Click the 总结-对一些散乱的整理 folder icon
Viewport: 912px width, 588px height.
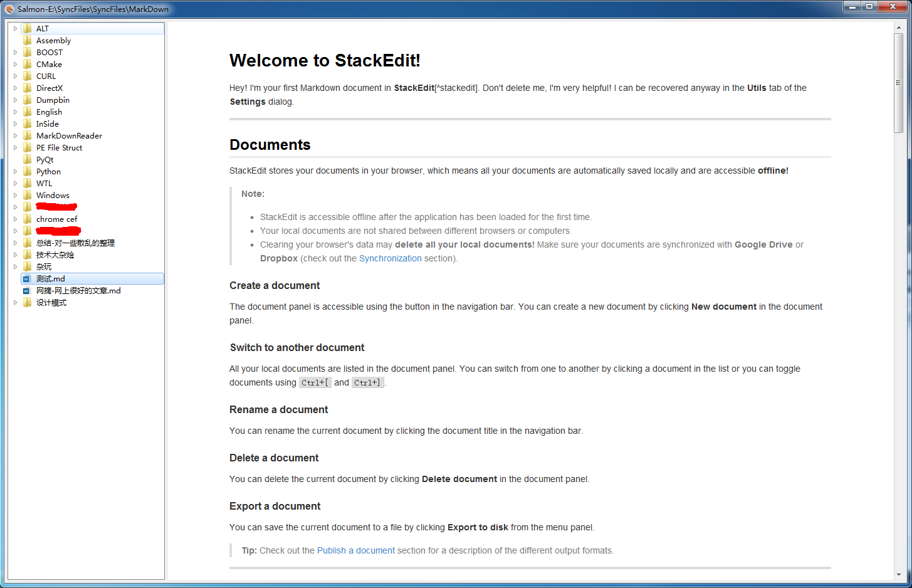pyautogui.click(x=27, y=243)
